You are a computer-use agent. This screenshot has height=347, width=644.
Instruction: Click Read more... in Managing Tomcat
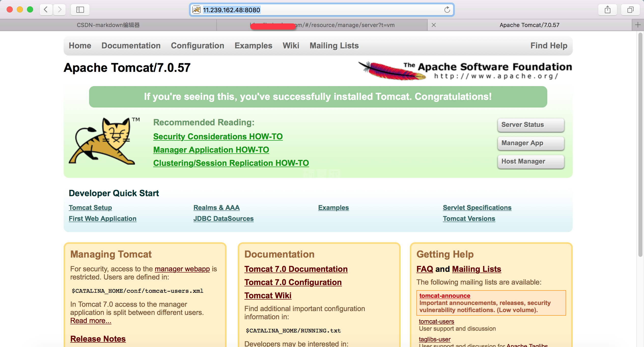pyautogui.click(x=91, y=321)
